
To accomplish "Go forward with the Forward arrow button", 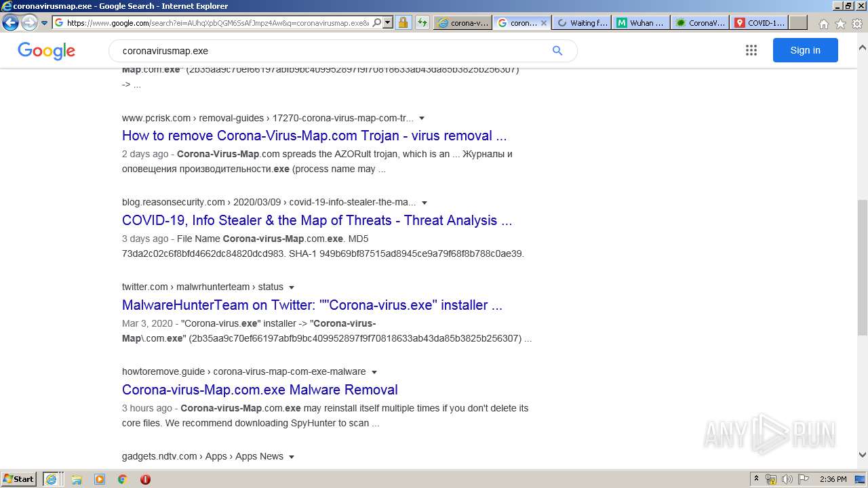I will [29, 22].
